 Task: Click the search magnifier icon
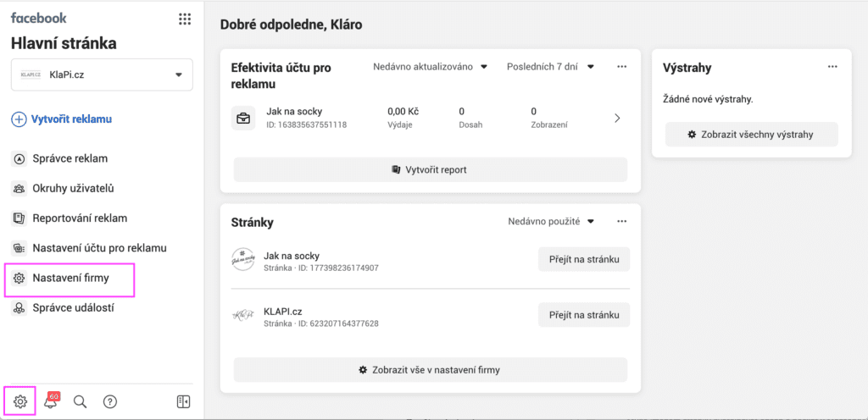81,401
